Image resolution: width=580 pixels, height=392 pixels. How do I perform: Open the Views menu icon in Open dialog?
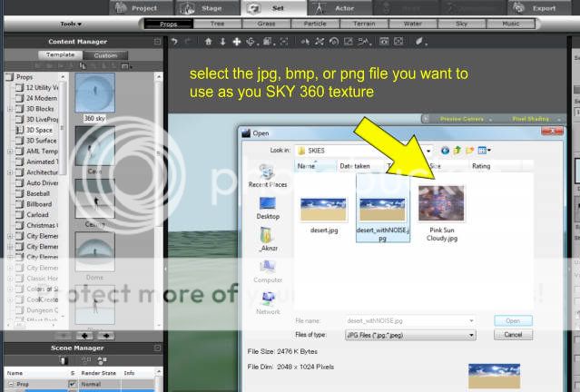[484, 151]
